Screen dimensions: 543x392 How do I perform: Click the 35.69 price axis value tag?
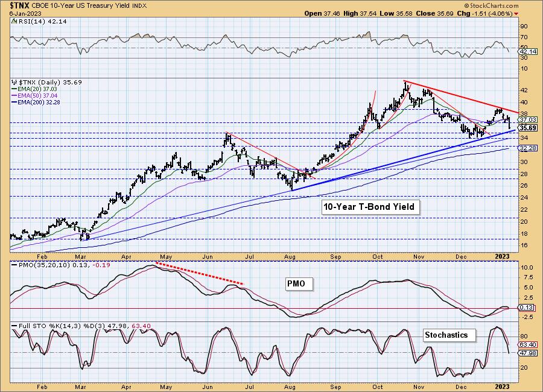528,128
